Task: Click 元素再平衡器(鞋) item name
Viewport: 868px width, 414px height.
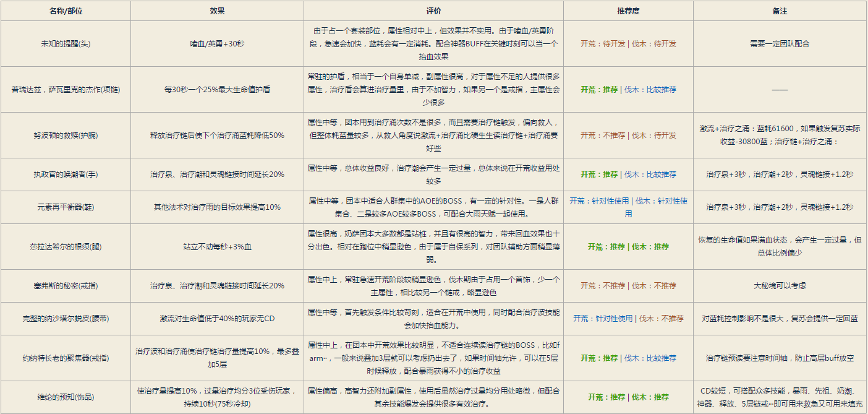Action: click(66, 207)
